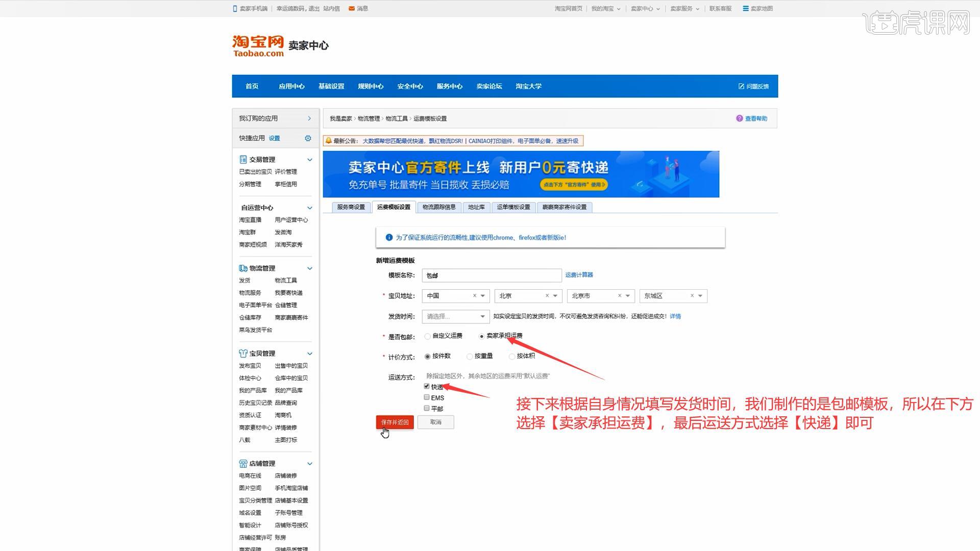Collapse the 宝贝管理 section chevron
980x551 pixels.
[x=309, y=354]
